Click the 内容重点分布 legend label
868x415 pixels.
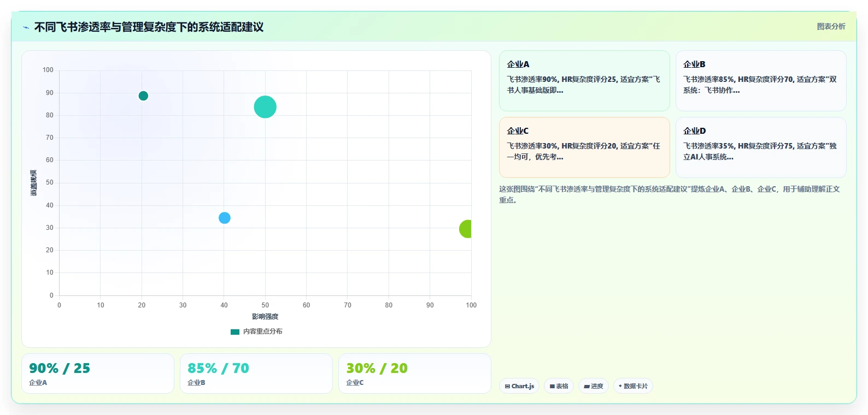263,331
